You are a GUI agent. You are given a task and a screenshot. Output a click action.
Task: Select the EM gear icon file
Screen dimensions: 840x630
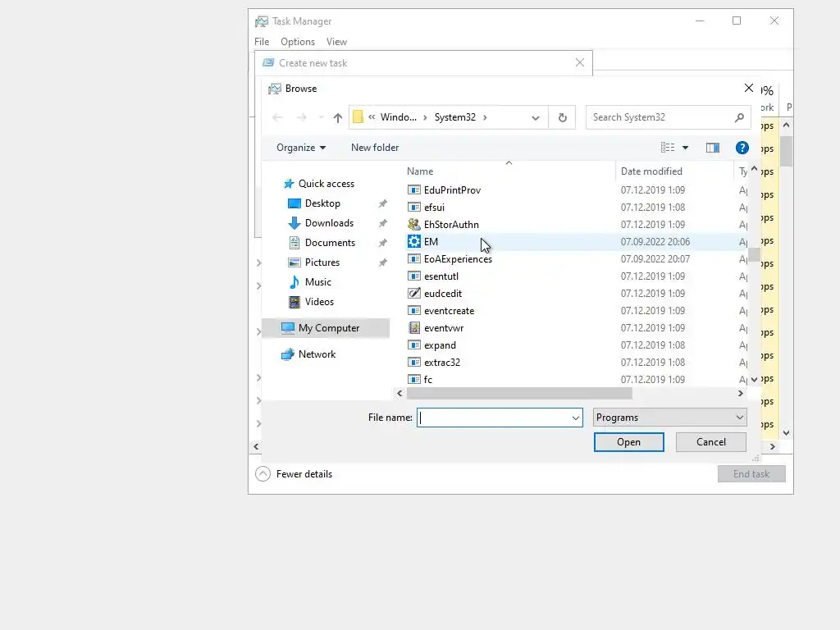[x=414, y=242]
